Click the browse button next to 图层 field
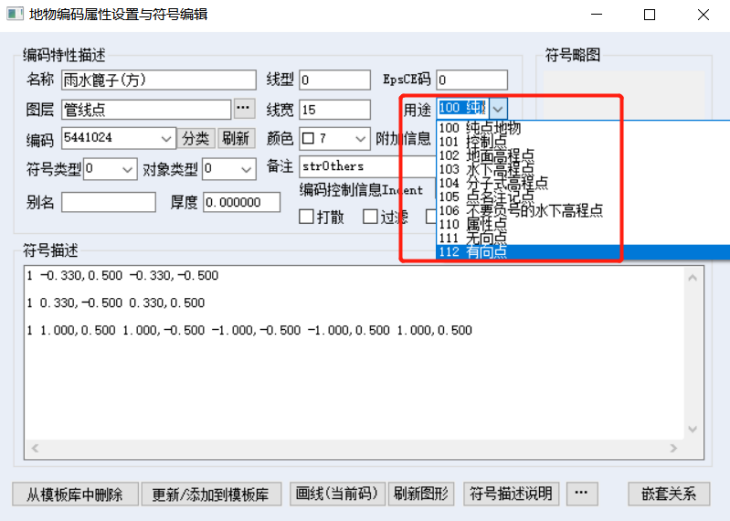This screenshot has width=730, height=521. coord(244,108)
